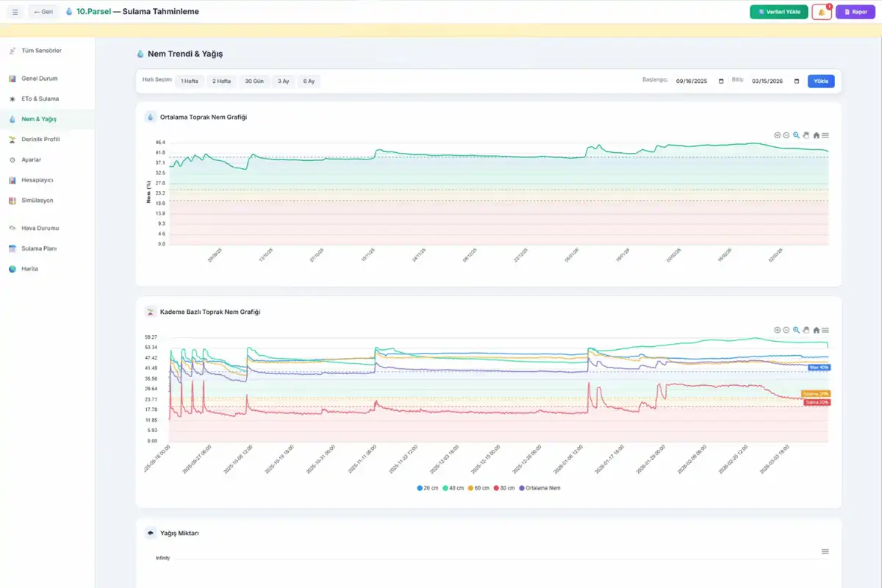The height and width of the screenshot is (588, 882).
Task: Open Derinlik Profili sidebar item
Action: tap(40, 139)
